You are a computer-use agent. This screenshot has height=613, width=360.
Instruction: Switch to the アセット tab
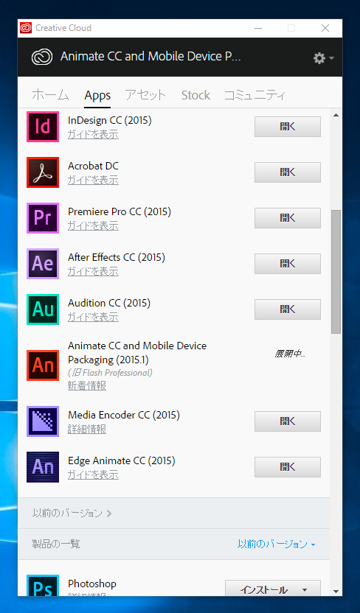click(x=145, y=95)
